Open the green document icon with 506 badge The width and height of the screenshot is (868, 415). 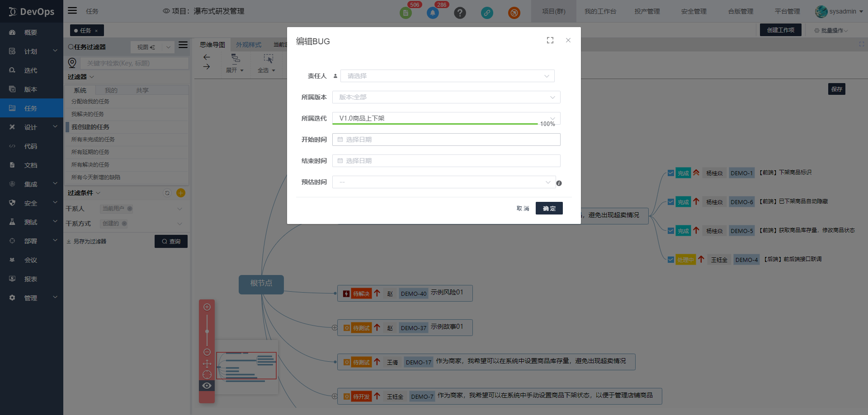(406, 13)
